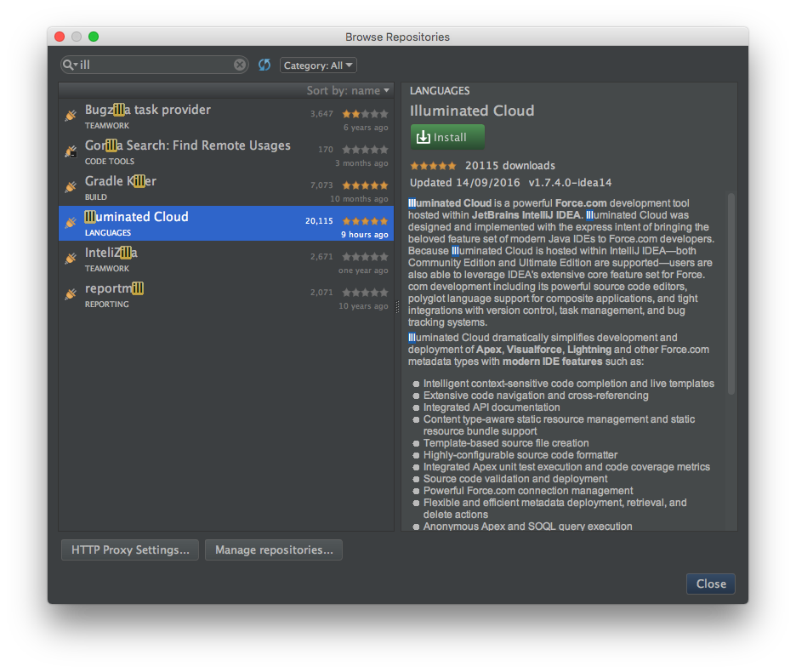Click "Extensive code navigation and cross-referencing" bullet

(x=536, y=396)
